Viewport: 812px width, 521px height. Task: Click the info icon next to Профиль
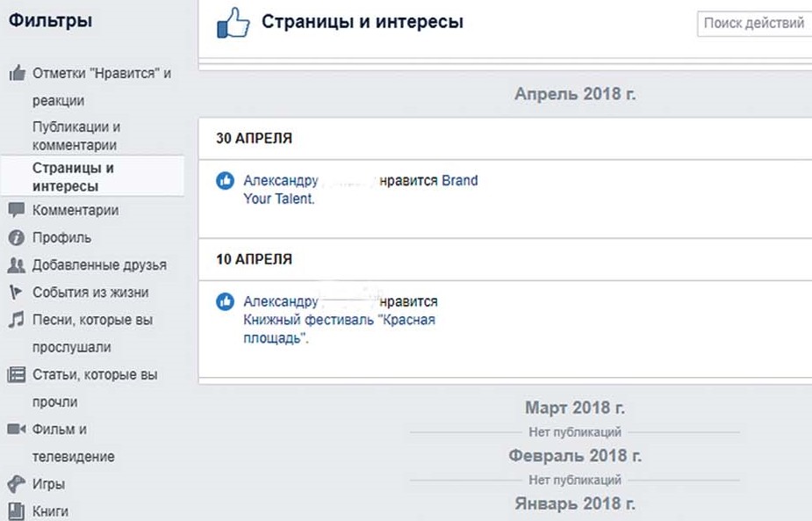(x=16, y=237)
